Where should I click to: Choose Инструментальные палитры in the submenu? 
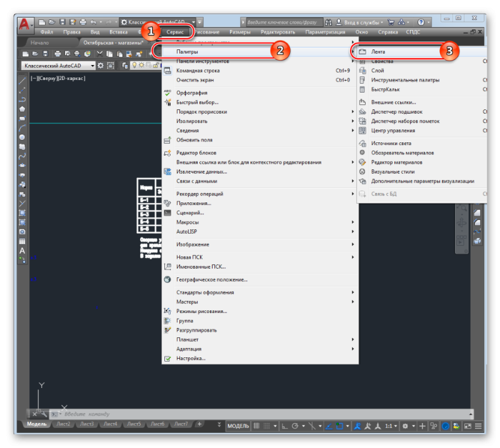pyautogui.click(x=422, y=80)
